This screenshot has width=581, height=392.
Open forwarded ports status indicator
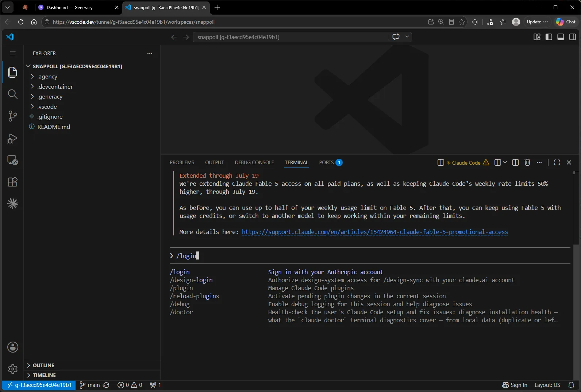[155, 385]
